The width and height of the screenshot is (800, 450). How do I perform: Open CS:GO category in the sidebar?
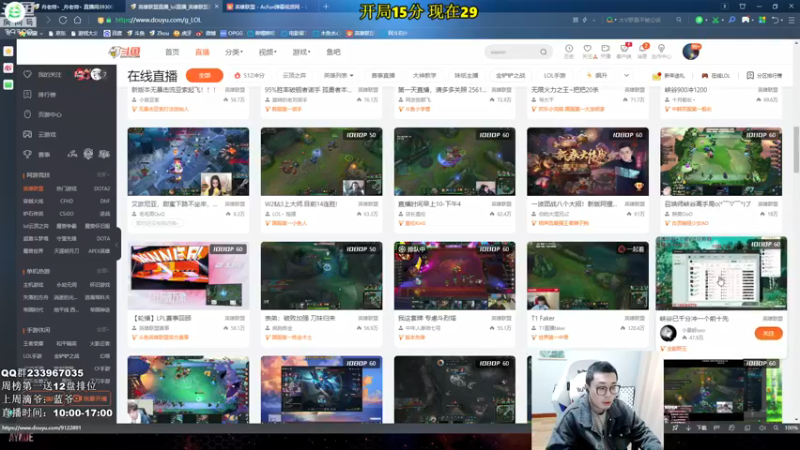(x=66, y=214)
